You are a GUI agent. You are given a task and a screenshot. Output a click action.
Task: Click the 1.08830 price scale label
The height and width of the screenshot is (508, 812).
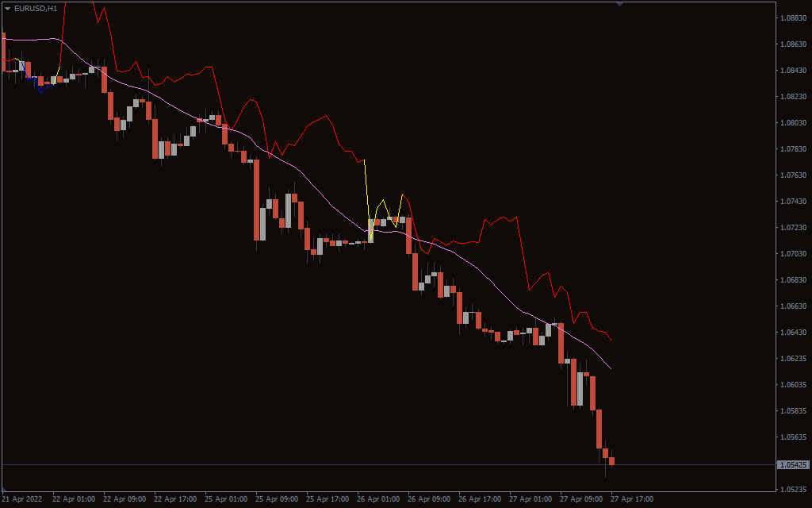793,17
